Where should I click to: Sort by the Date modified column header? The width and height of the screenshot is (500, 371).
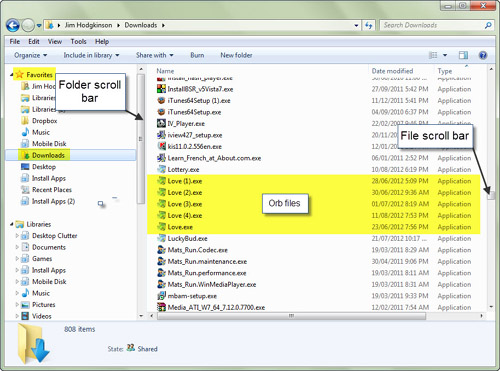pos(392,71)
